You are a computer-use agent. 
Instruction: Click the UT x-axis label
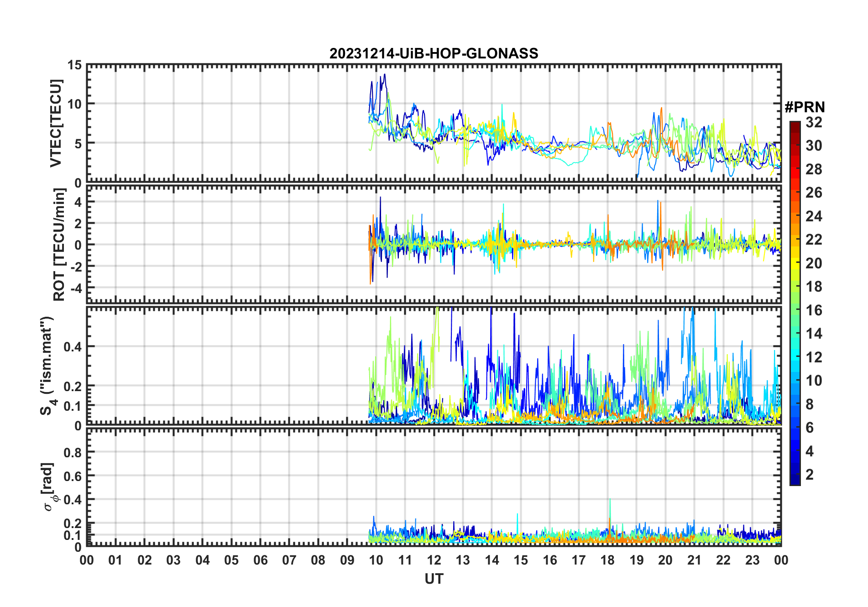point(434,579)
